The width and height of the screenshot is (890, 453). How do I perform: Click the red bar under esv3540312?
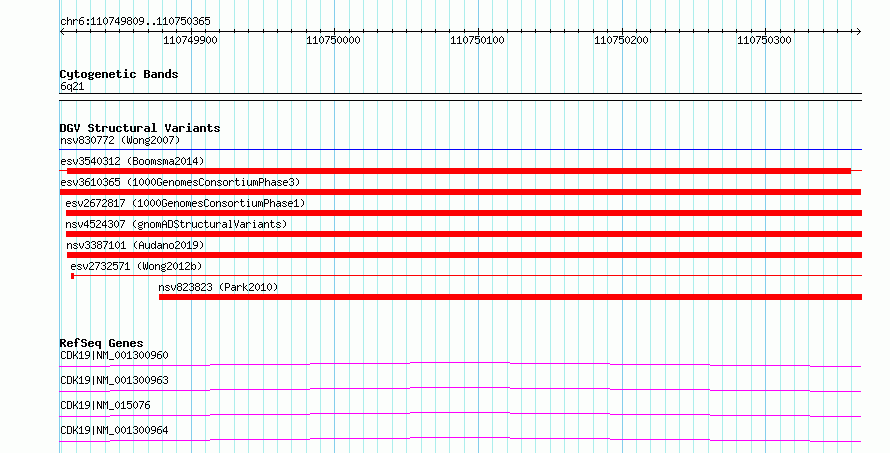(x=459, y=171)
